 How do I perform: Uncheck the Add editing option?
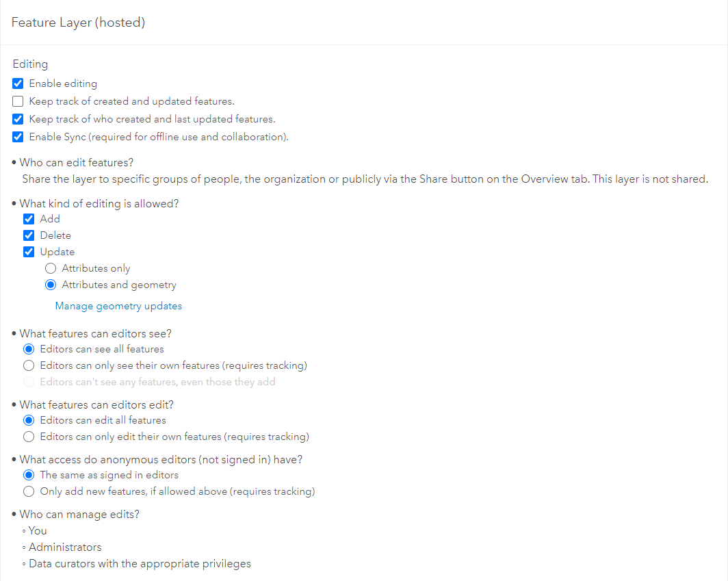[x=29, y=219]
